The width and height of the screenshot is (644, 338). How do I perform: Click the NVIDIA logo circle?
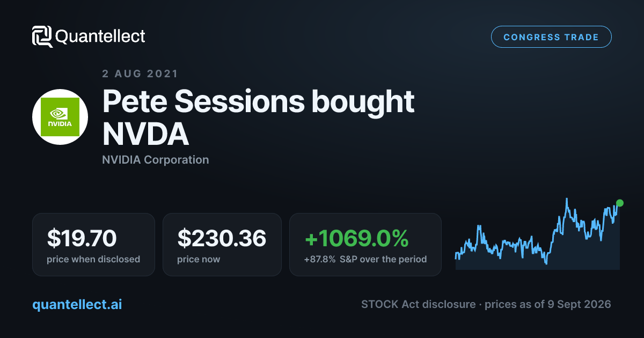coord(60,117)
